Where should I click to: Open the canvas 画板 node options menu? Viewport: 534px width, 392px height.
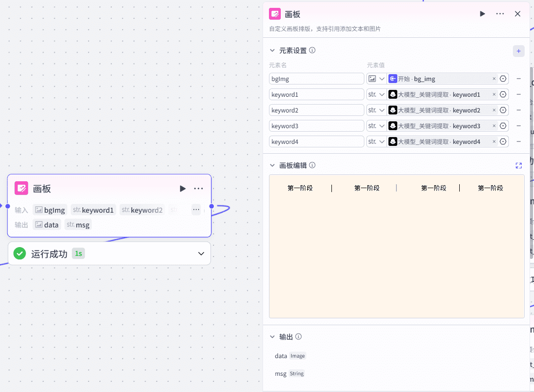point(198,189)
